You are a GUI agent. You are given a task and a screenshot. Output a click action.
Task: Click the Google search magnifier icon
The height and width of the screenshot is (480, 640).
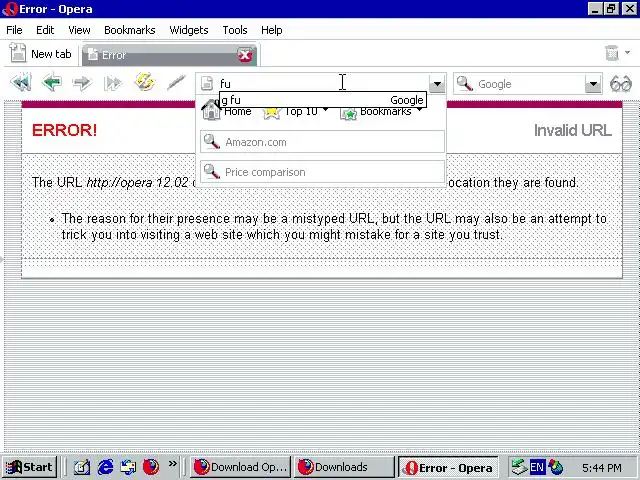465,84
